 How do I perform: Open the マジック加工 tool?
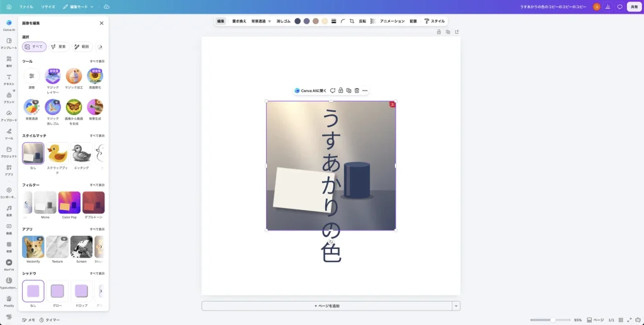pyautogui.click(x=74, y=79)
